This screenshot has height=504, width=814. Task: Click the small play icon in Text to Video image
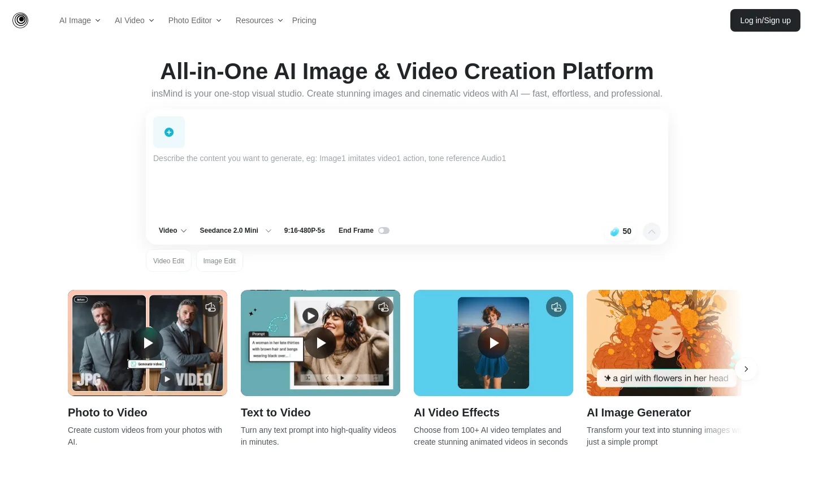click(310, 316)
